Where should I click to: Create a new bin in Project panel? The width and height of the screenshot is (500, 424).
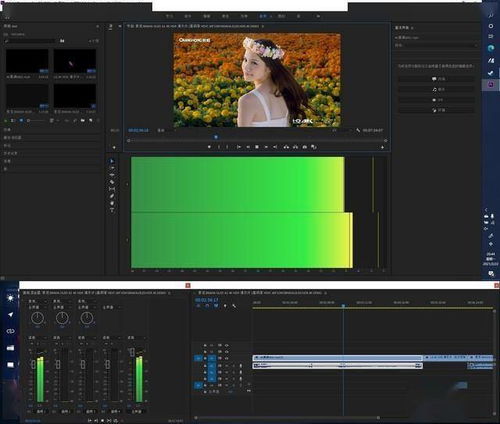tap(82, 120)
